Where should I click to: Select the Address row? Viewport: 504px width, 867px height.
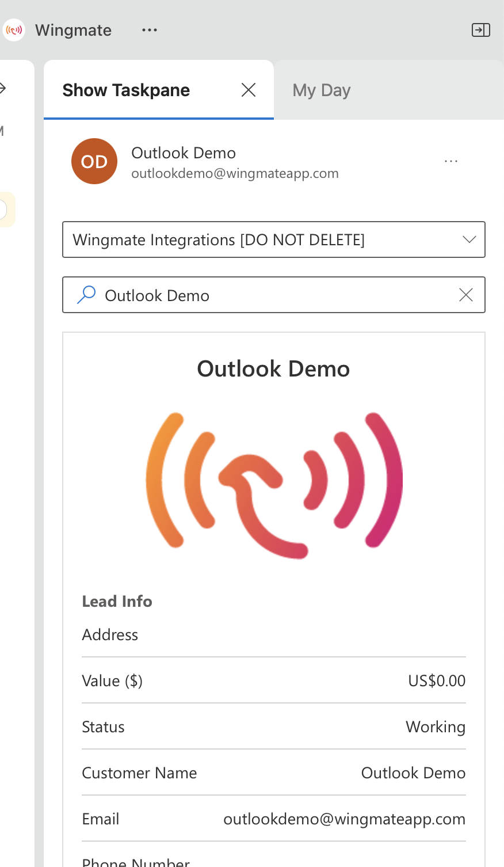[274, 634]
